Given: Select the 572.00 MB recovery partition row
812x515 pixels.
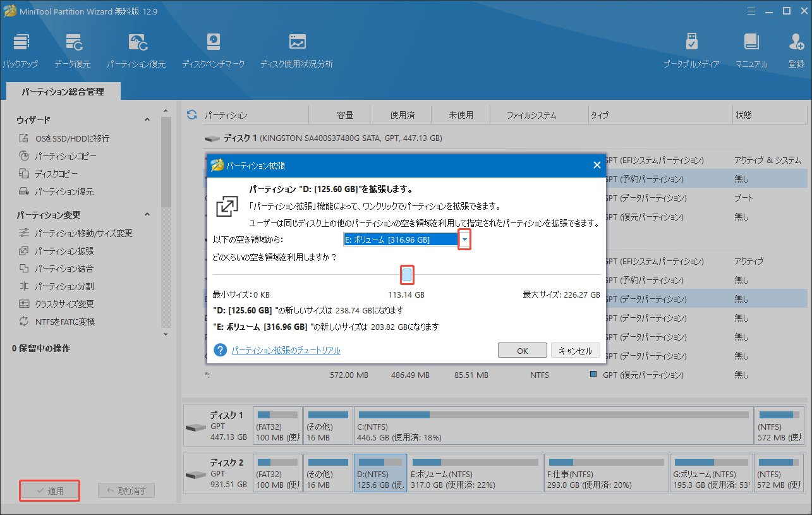Looking at the screenshot, I should pos(506,375).
